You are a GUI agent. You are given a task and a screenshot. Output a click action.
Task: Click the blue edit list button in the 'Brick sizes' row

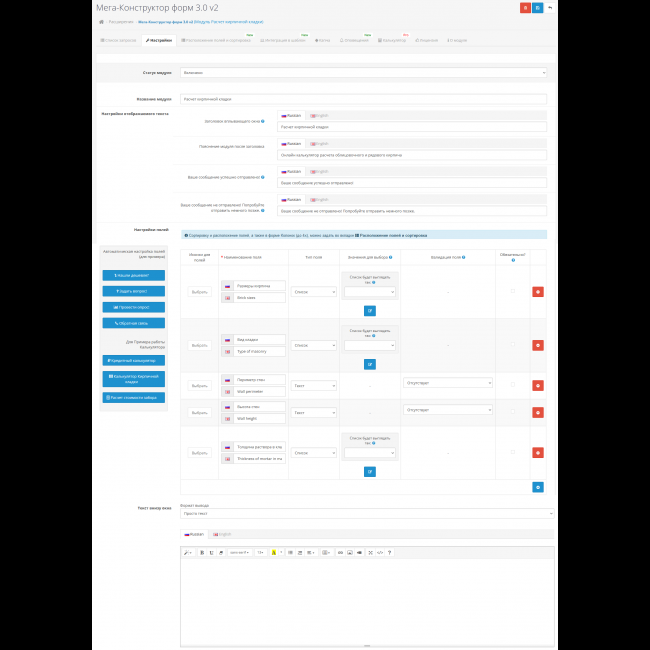pyautogui.click(x=369, y=311)
